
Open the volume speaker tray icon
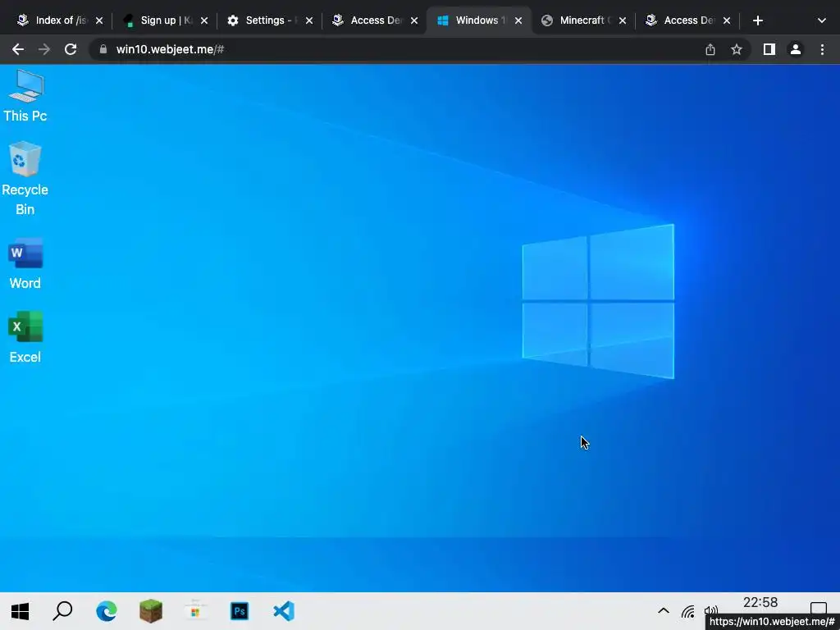click(x=711, y=610)
